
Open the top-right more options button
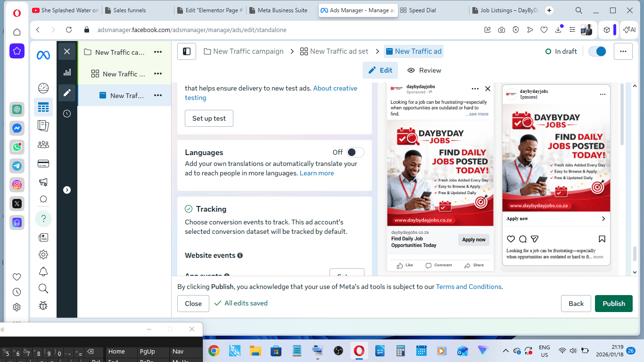(623, 51)
